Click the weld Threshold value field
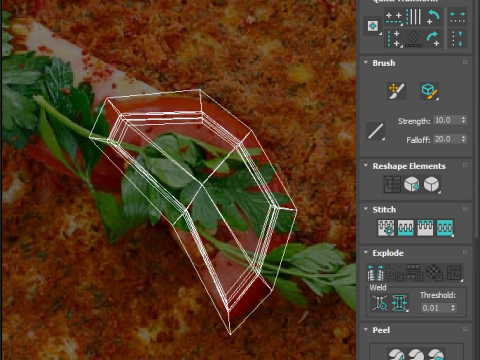Viewport: 480px width, 360px height. [x=435, y=308]
